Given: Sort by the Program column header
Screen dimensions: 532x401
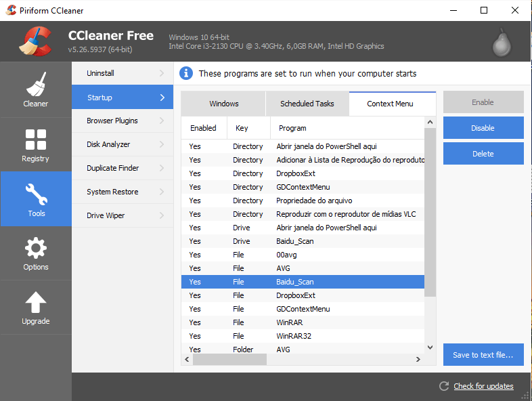Looking at the screenshot, I should click(347, 128).
